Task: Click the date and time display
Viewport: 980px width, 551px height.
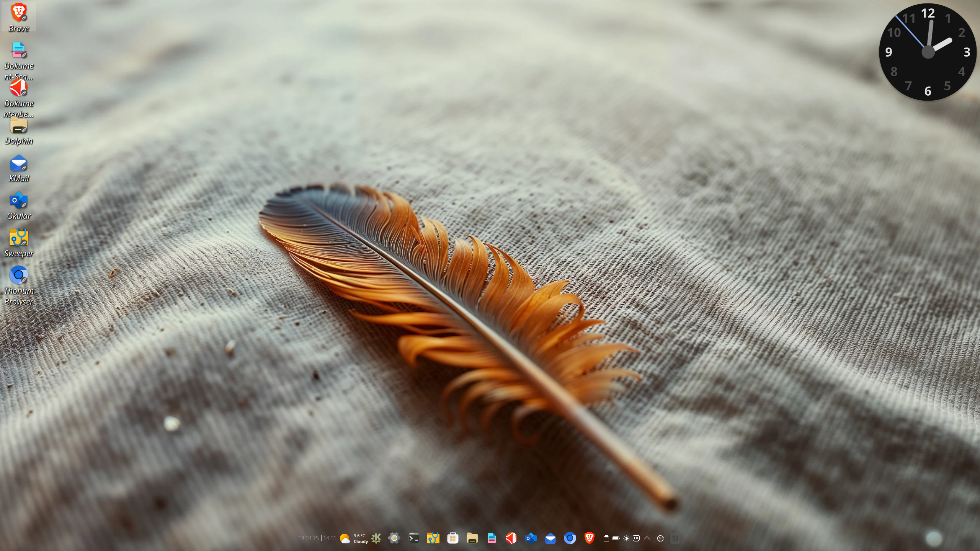Action: 317,538
